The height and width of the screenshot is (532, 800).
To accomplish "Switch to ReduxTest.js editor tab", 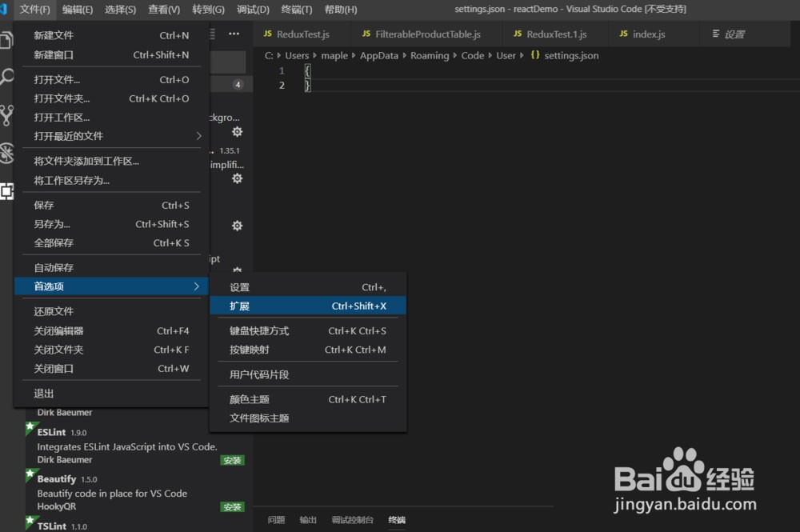I will pos(302,34).
